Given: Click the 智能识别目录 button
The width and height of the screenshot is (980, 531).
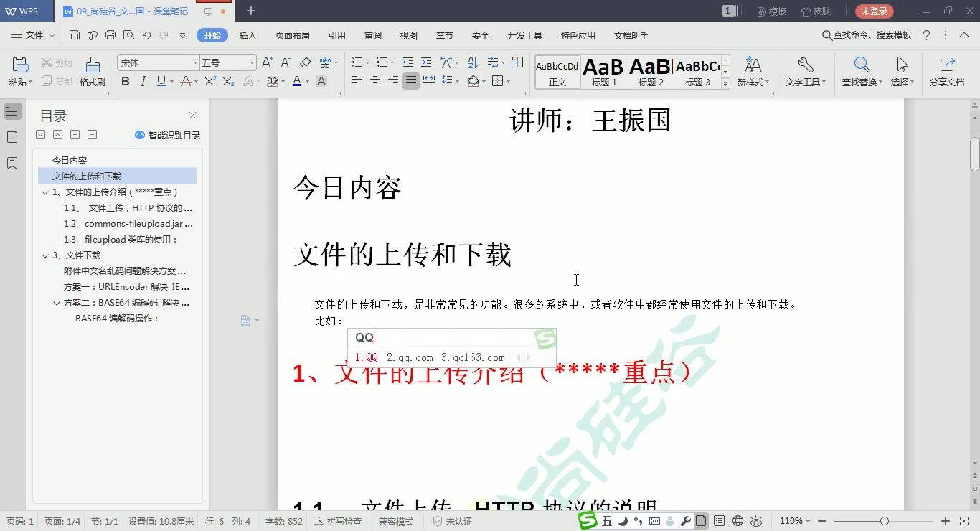Looking at the screenshot, I should [x=167, y=135].
